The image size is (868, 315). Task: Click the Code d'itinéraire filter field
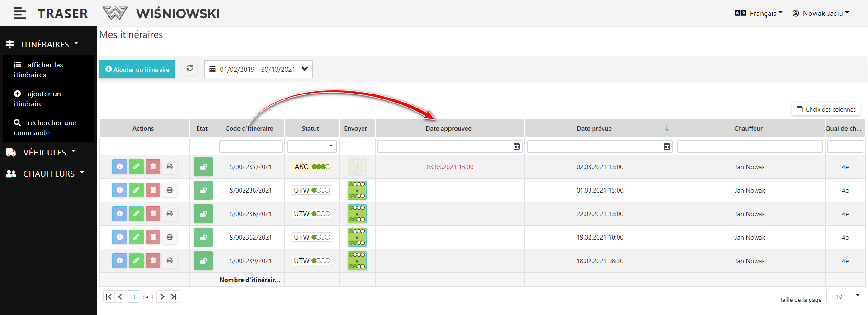pos(250,146)
